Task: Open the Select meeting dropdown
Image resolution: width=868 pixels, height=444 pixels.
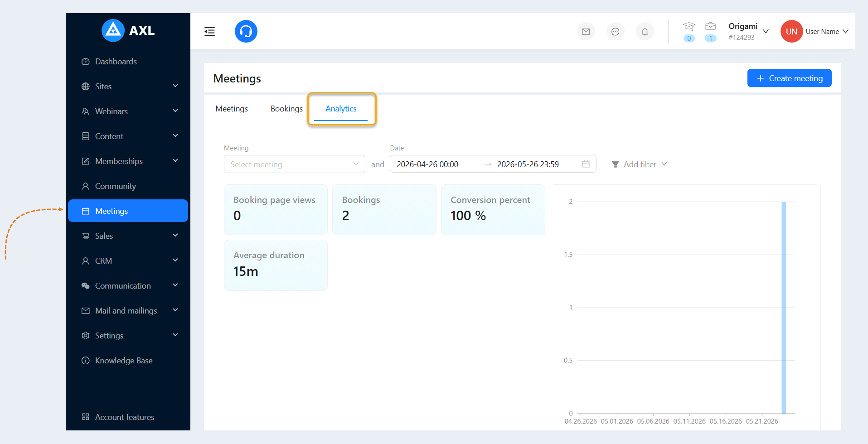Action: click(x=295, y=164)
